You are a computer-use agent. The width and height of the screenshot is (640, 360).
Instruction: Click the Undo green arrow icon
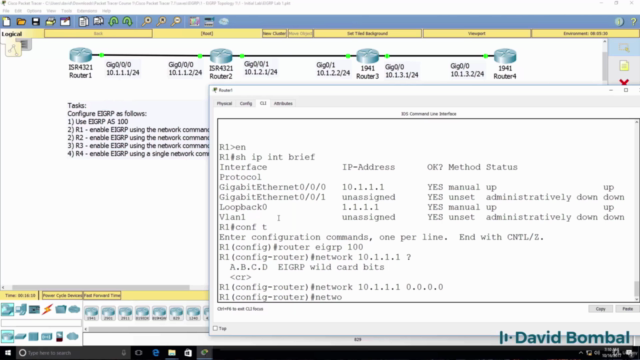tap(113, 22)
